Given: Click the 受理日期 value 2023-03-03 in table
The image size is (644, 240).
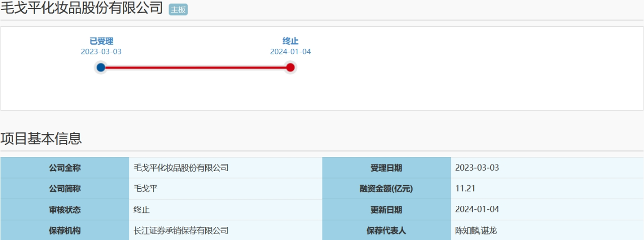Looking at the screenshot, I should 477,168.
